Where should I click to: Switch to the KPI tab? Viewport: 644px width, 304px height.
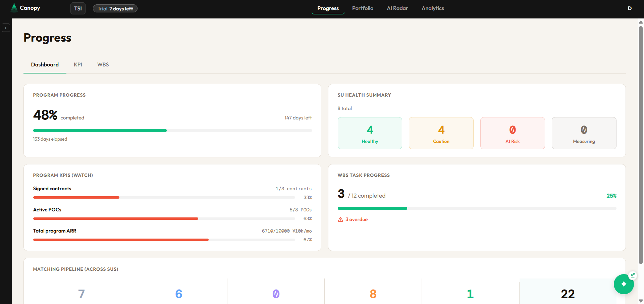[78, 64]
